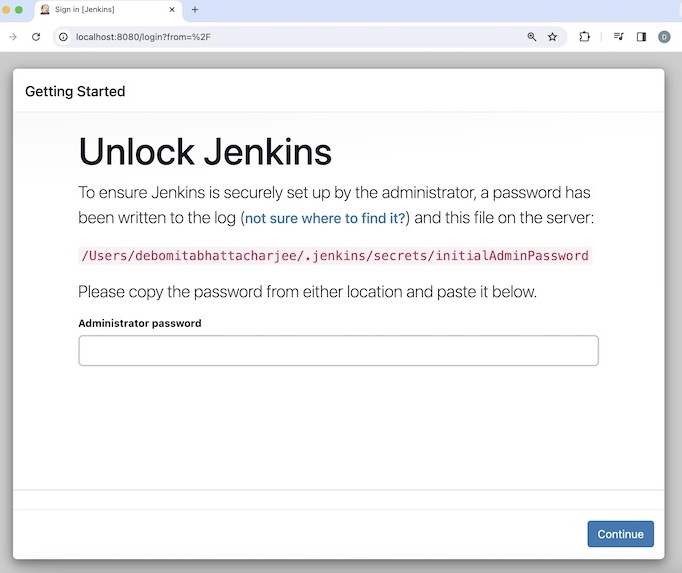The width and height of the screenshot is (682, 573).
Task: Maximize the window with the green button
Action: [19, 10]
